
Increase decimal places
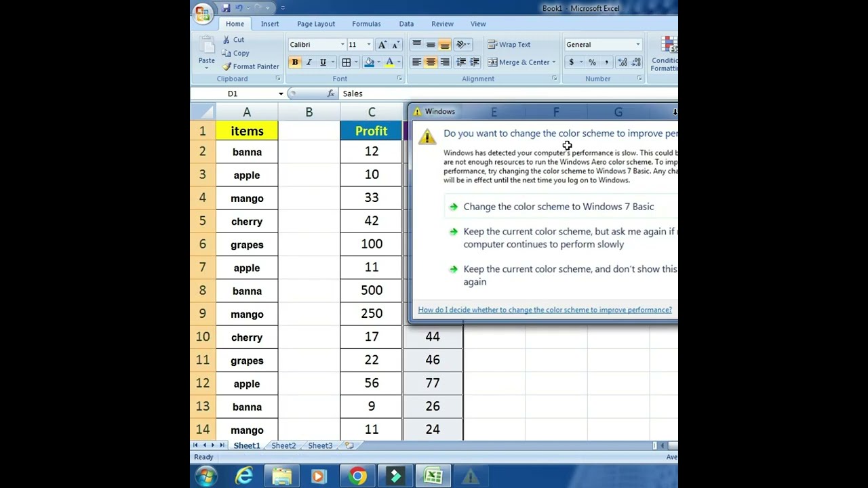623,62
